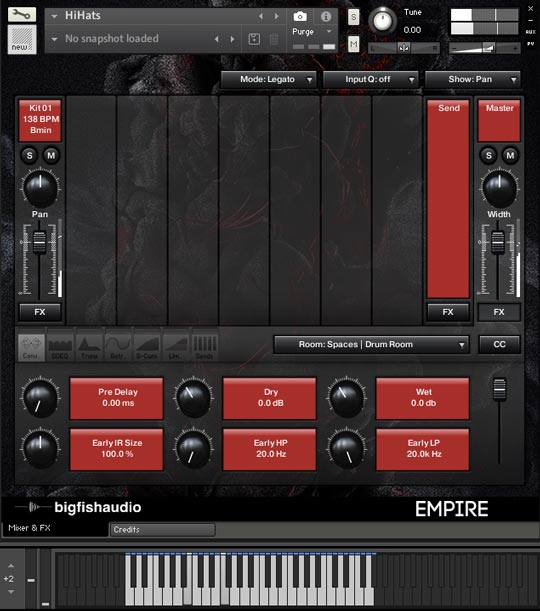540x611 pixels.
Task: Click the Master volume fader handle
Action: coord(498,242)
